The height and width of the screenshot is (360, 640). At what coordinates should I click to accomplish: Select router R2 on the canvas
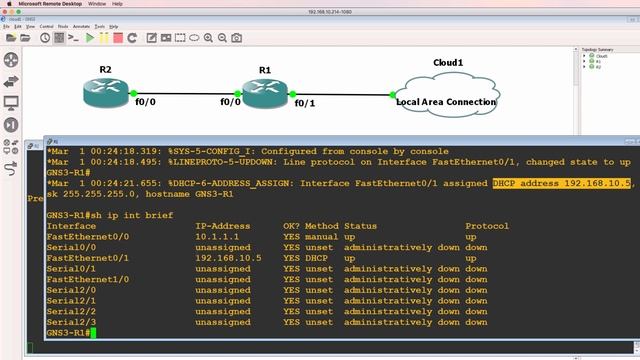[106, 93]
